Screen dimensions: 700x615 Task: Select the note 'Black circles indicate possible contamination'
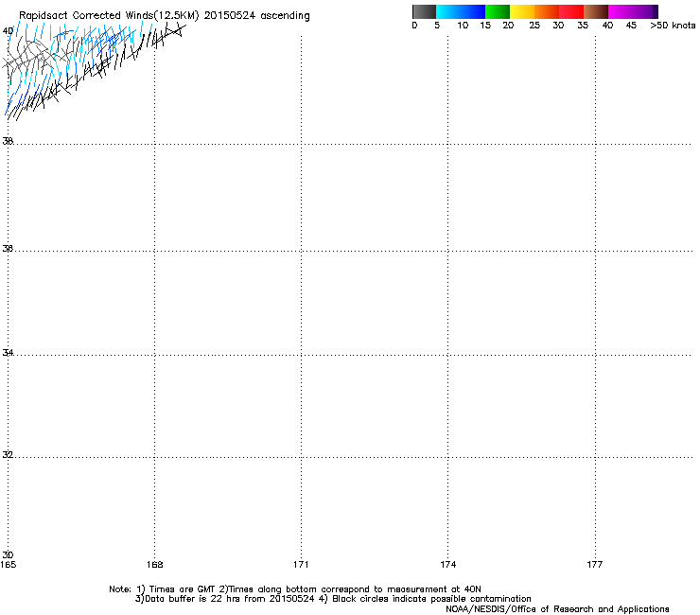pyautogui.click(x=431, y=599)
